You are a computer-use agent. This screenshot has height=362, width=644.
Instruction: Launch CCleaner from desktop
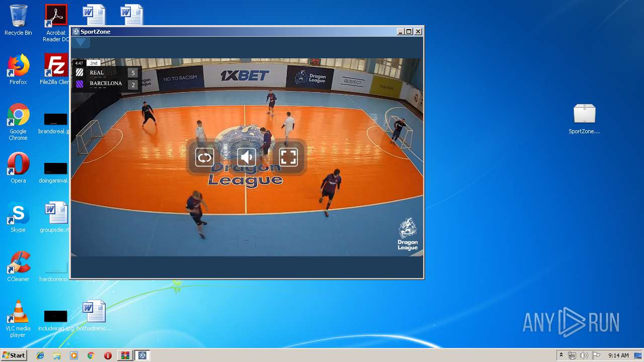tap(18, 266)
